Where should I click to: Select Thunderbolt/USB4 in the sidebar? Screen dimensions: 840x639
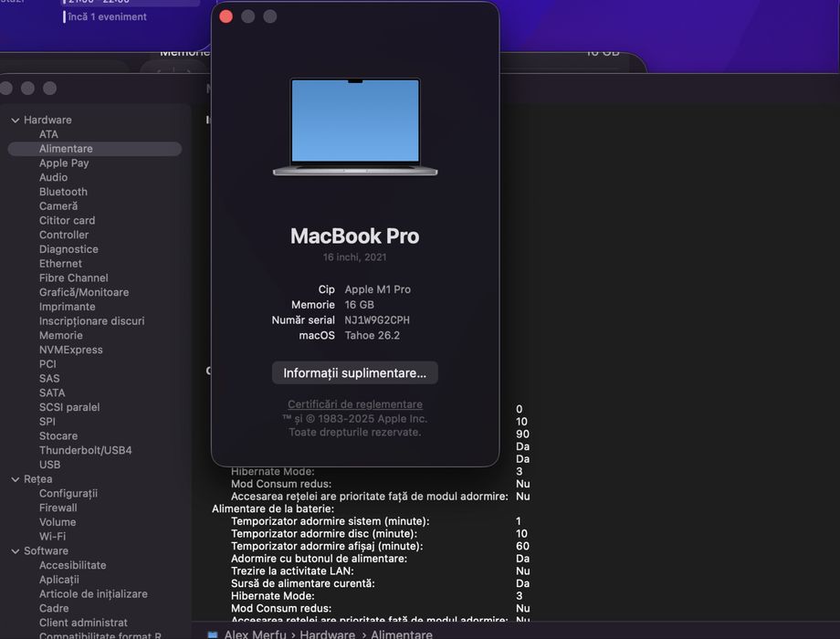pyautogui.click(x=85, y=450)
